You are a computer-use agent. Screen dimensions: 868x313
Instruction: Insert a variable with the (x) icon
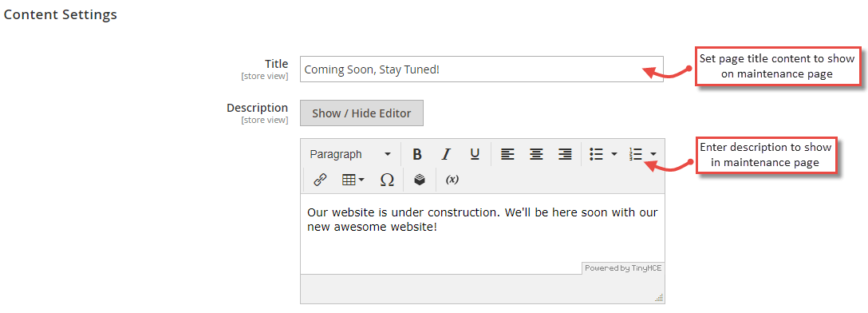[x=452, y=180]
